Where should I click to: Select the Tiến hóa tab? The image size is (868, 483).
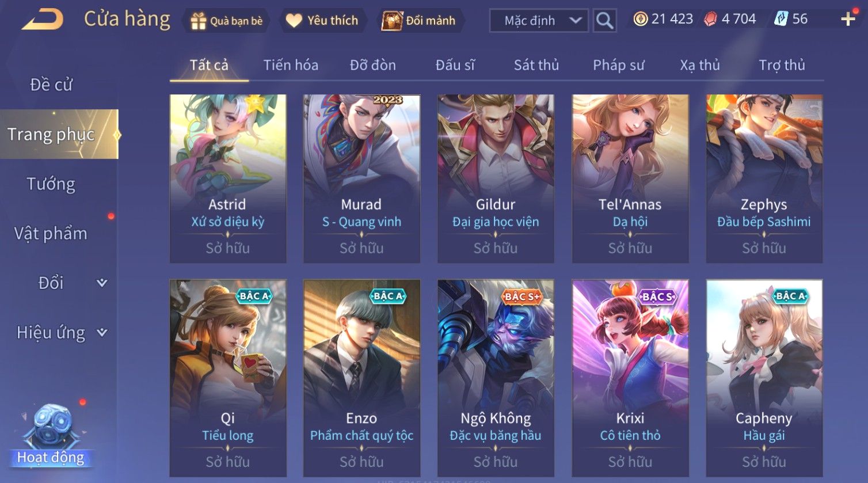[291, 65]
